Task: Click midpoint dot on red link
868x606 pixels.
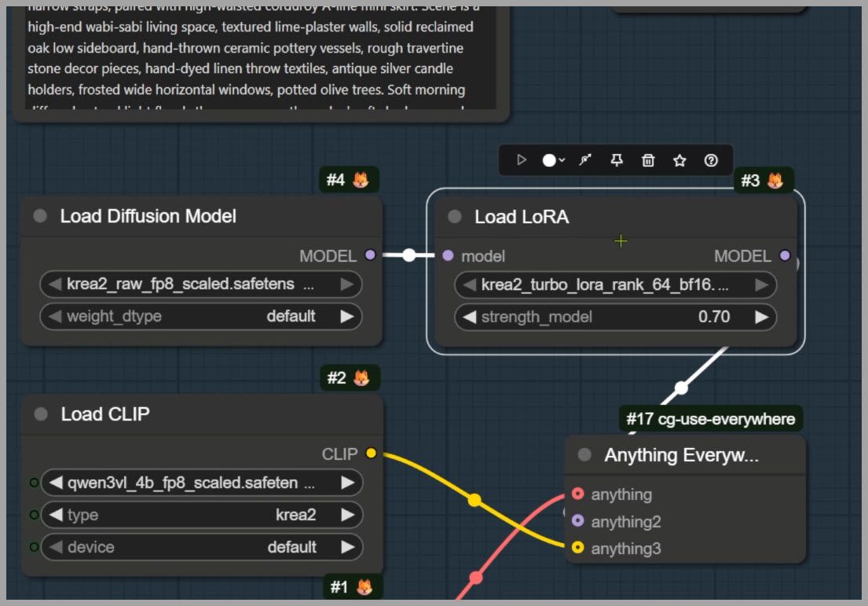Action: tap(475, 578)
